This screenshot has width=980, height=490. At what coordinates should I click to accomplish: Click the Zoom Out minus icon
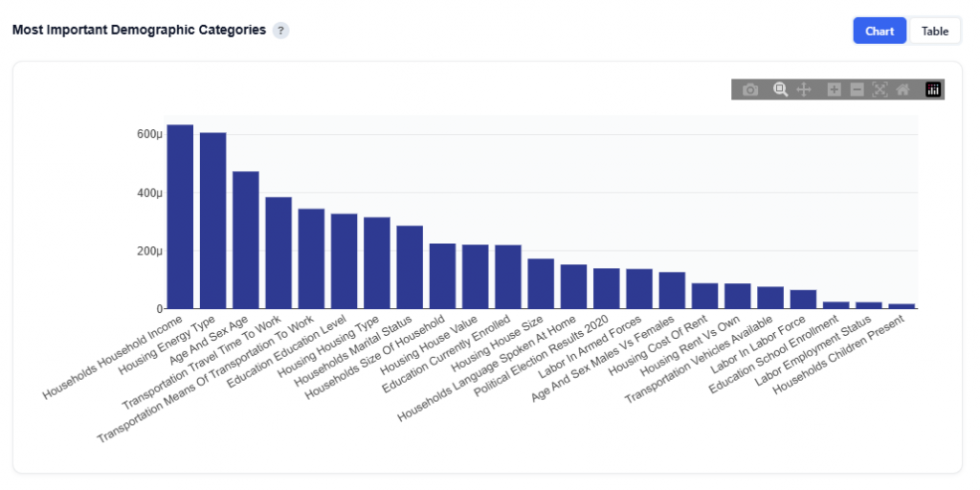(857, 90)
